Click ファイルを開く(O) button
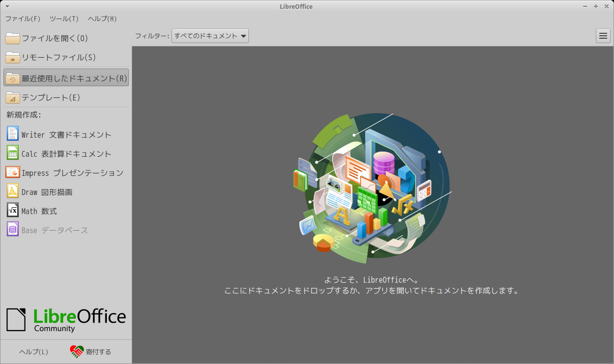 66,38
